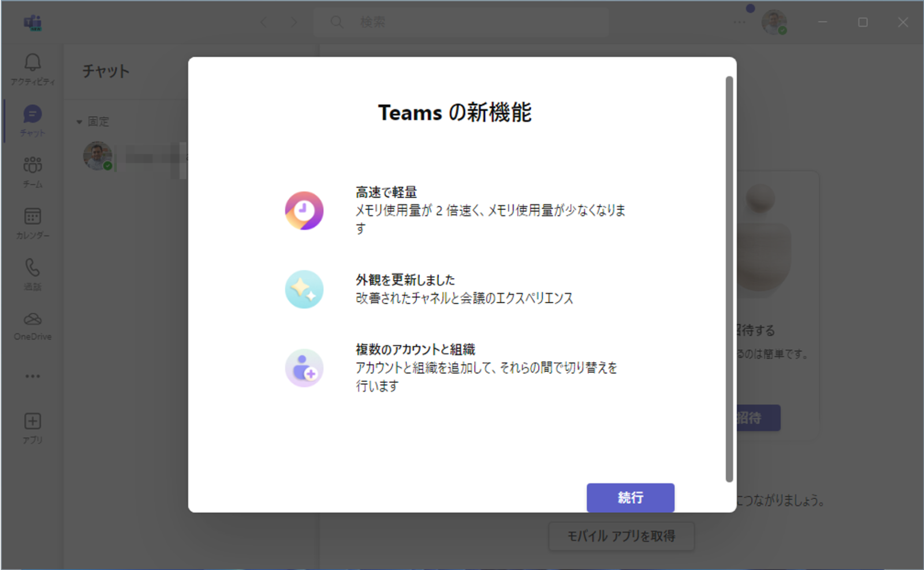Collapse the 固定 (Pinned) chat section
Image resolution: width=924 pixels, height=570 pixels.
[x=80, y=121]
